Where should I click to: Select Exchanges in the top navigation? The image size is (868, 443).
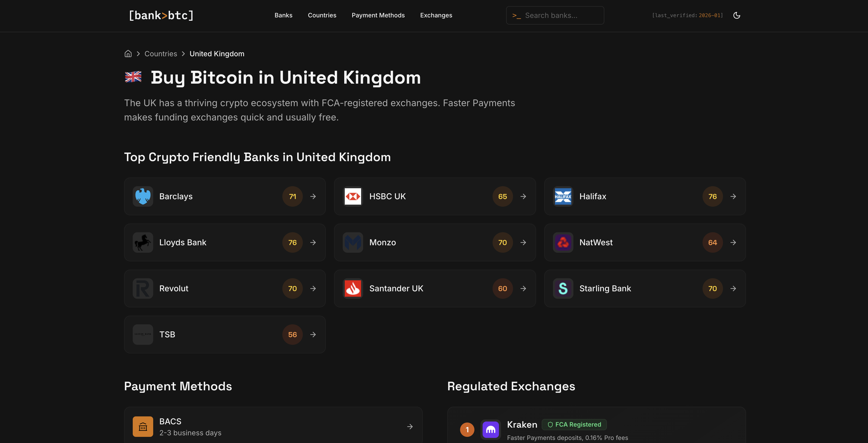click(x=436, y=15)
